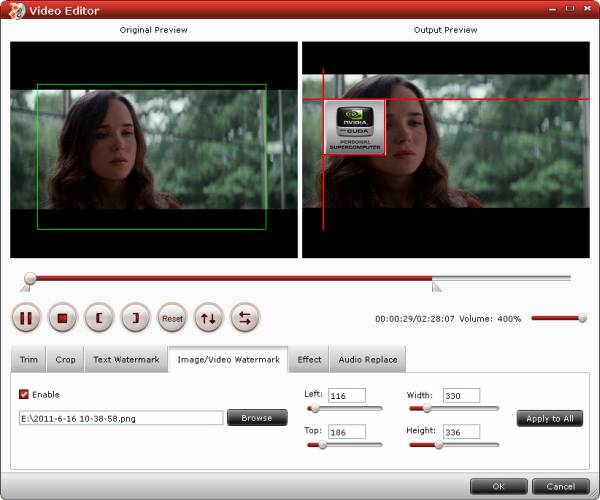This screenshot has height=500, width=600.
Task: Pause the video playback
Action: (26, 318)
